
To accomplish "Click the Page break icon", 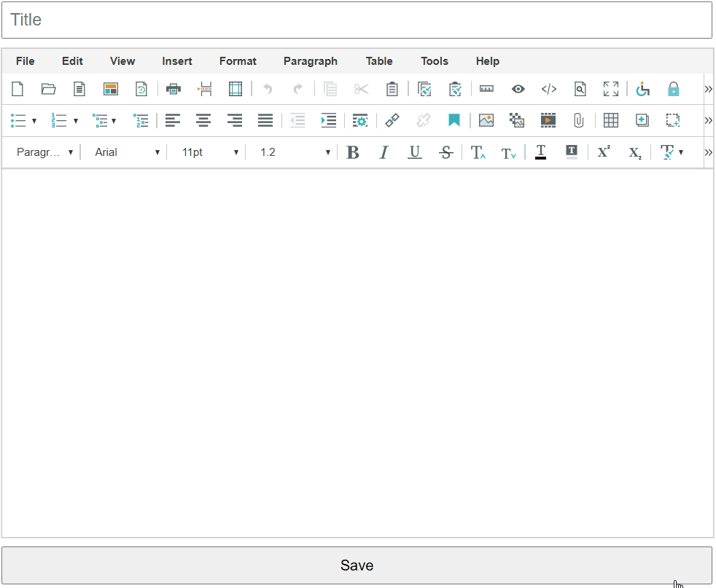I will [x=205, y=89].
